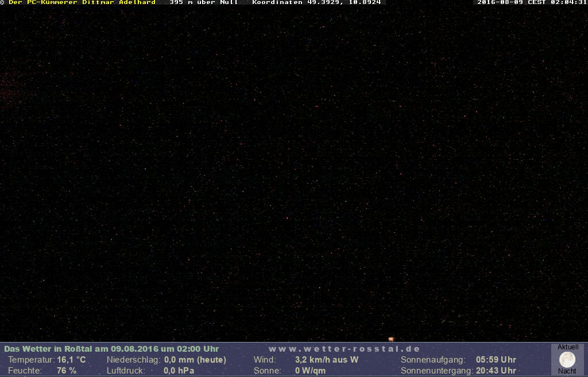
Task: Click the Sonnenuntergang time 20:43 Uhr
Action: pos(496,371)
